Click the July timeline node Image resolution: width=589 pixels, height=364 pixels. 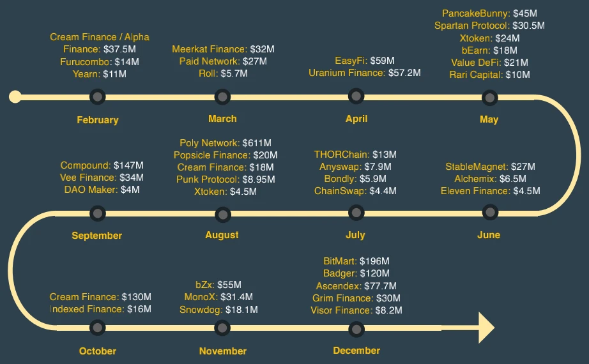[356, 213]
